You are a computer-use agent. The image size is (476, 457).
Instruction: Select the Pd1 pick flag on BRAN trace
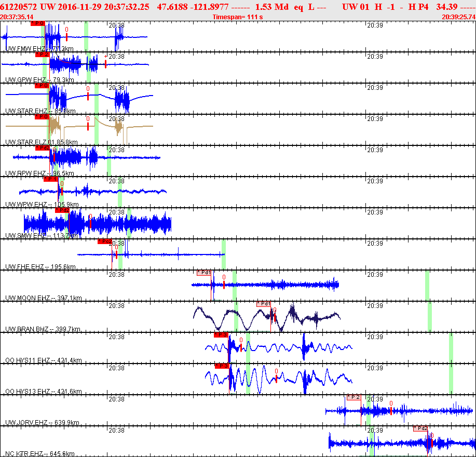(x=264, y=304)
